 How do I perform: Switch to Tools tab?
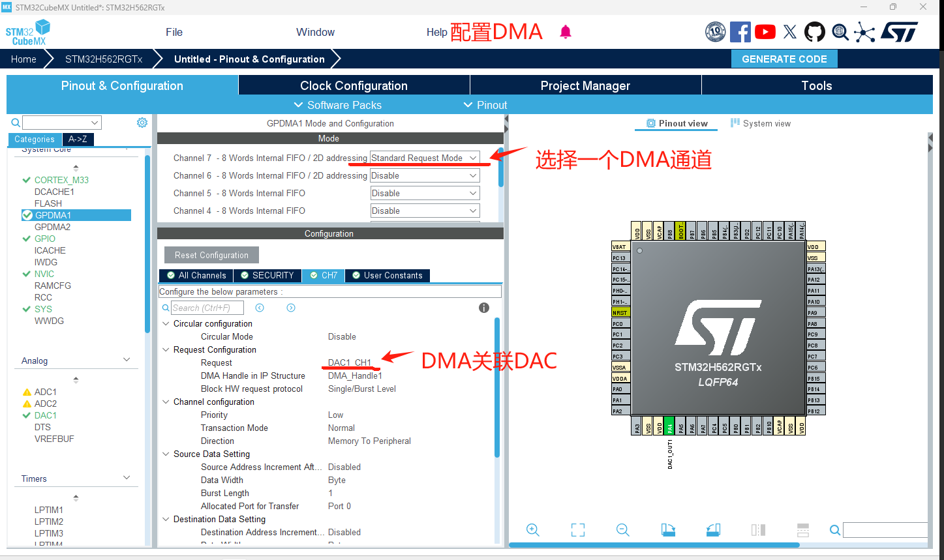point(817,85)
